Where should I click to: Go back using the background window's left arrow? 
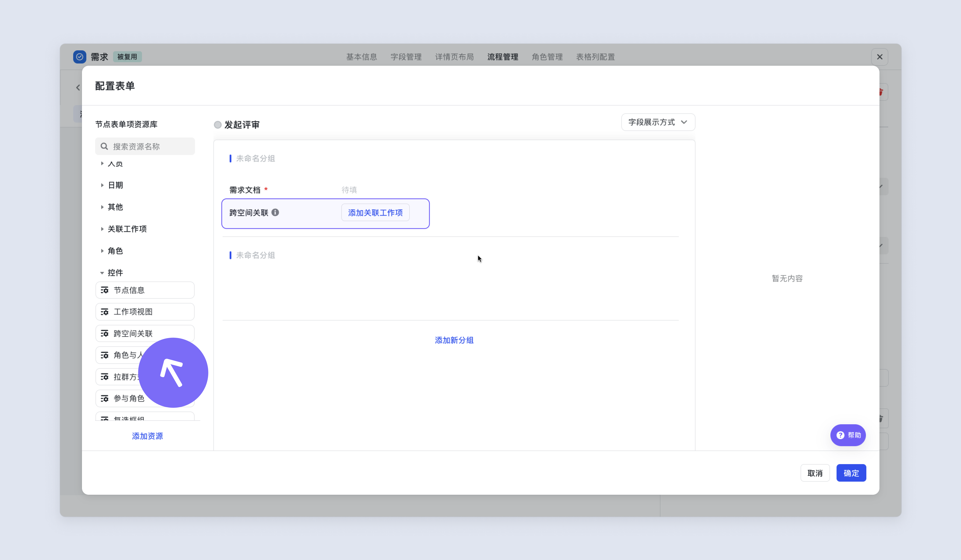tap(78, 88)
